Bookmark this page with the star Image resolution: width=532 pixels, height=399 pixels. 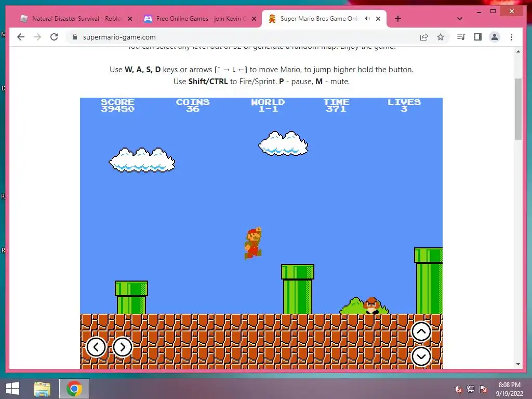[441, 37]
